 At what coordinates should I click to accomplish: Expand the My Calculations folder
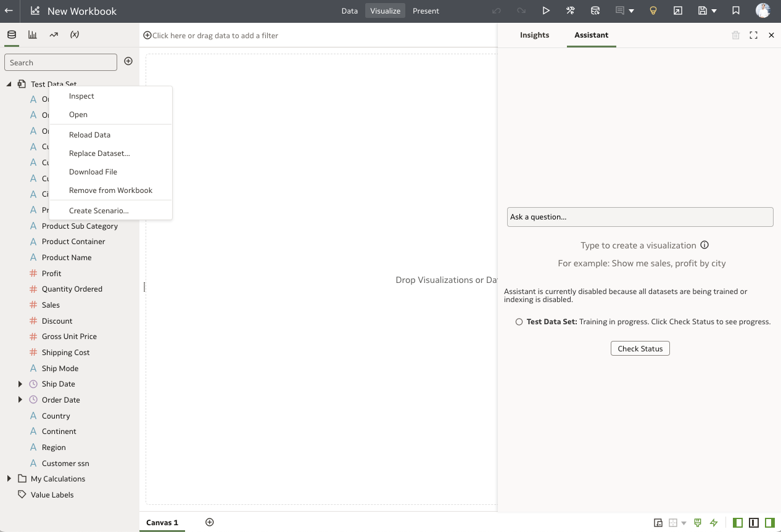point(9,478)
